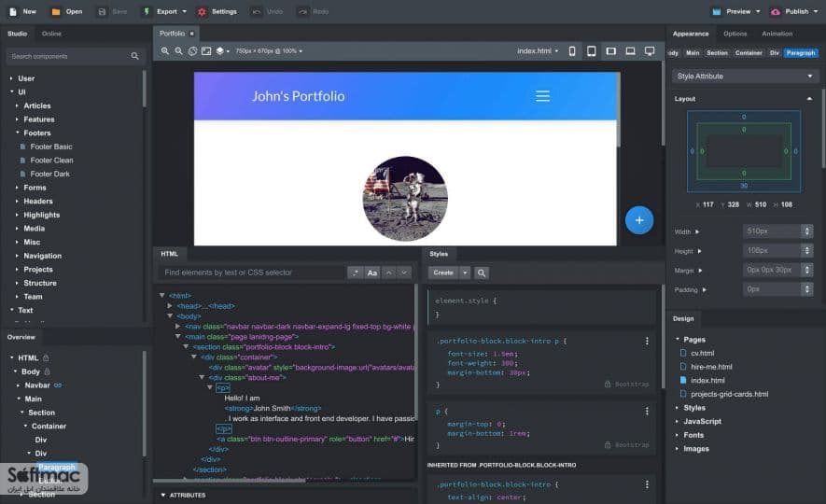
Task: Open options menu for .portfolio-block.block-intro p rule
Action: [647, 342]
